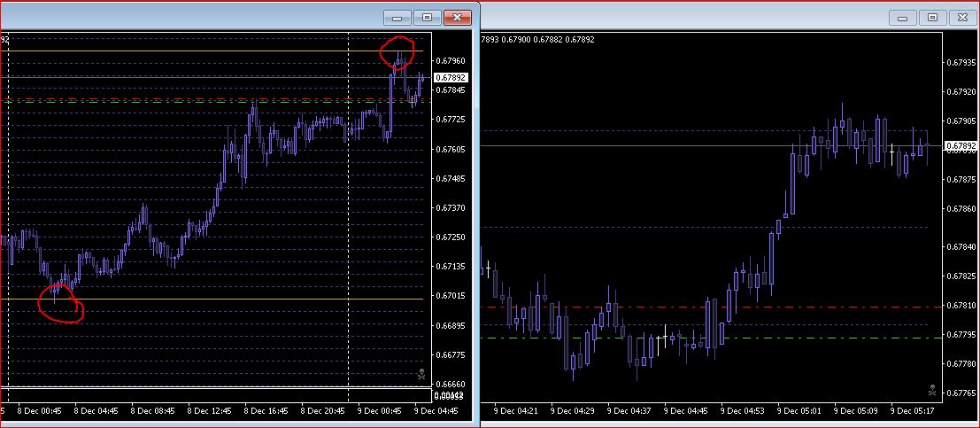Click price level 0.67605 on left axis
This screenshot has height=428, width=980.
[450, 149]
